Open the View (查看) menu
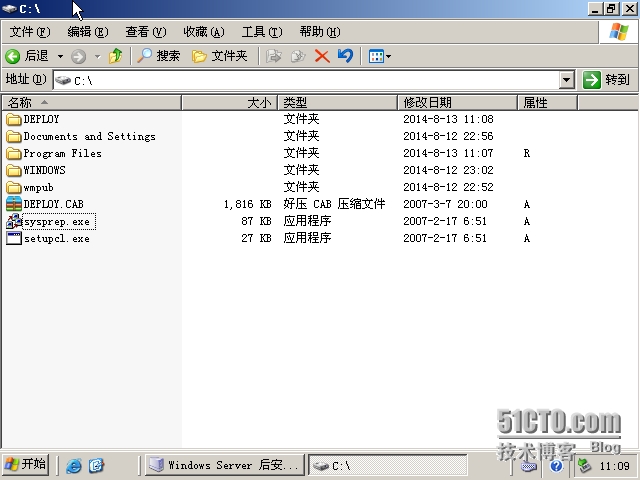The width and height of the screenshot is (640, 480). click(146, 32)
